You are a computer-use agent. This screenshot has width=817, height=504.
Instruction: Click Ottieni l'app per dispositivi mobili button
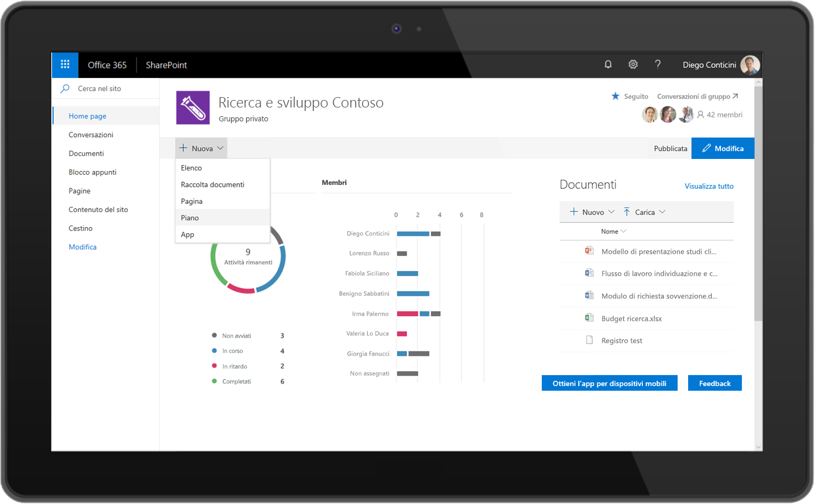click(x=609, y=383)
